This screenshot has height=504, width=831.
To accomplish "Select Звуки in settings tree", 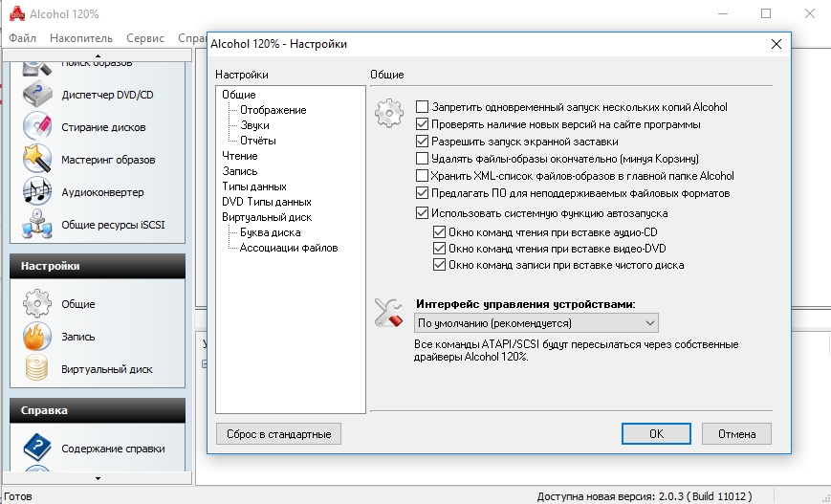I will [x=254, y=125].
